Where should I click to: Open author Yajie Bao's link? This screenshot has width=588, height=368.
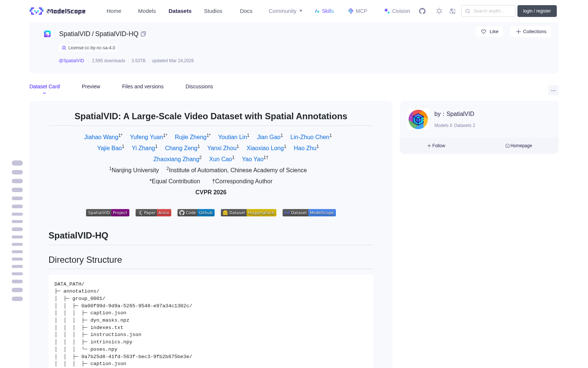click(x=110, y=148)
